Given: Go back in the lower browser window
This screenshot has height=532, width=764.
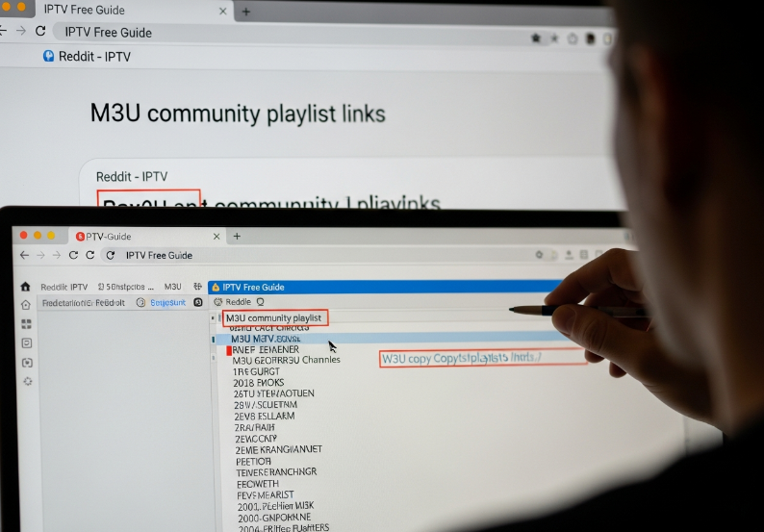Looking at the screenshot, I should point(24,255).
